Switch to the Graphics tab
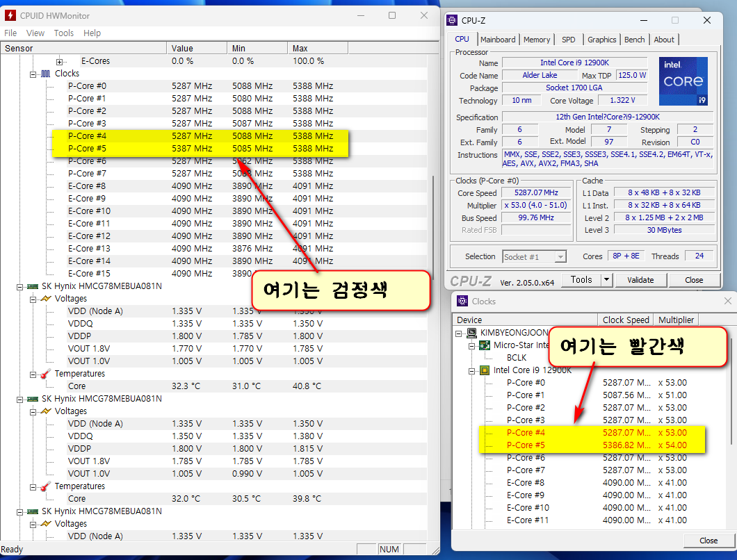 (x=601, y=40)
